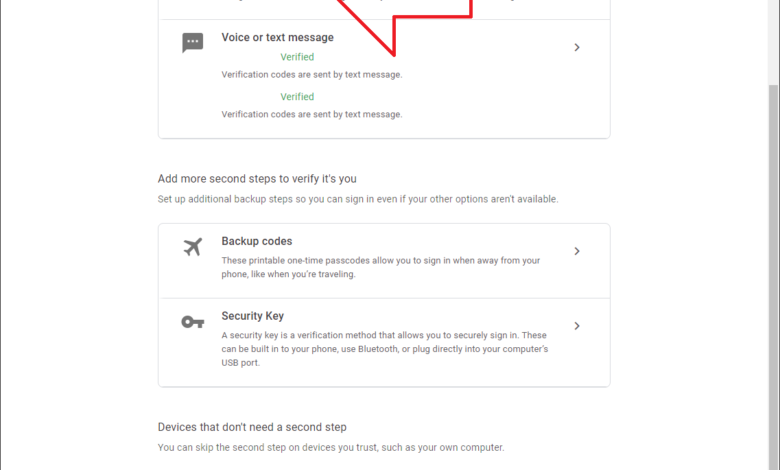Select the 'Add more second steps' heading
This screenshot has width=780, height=470.
[x=257, y=179]
